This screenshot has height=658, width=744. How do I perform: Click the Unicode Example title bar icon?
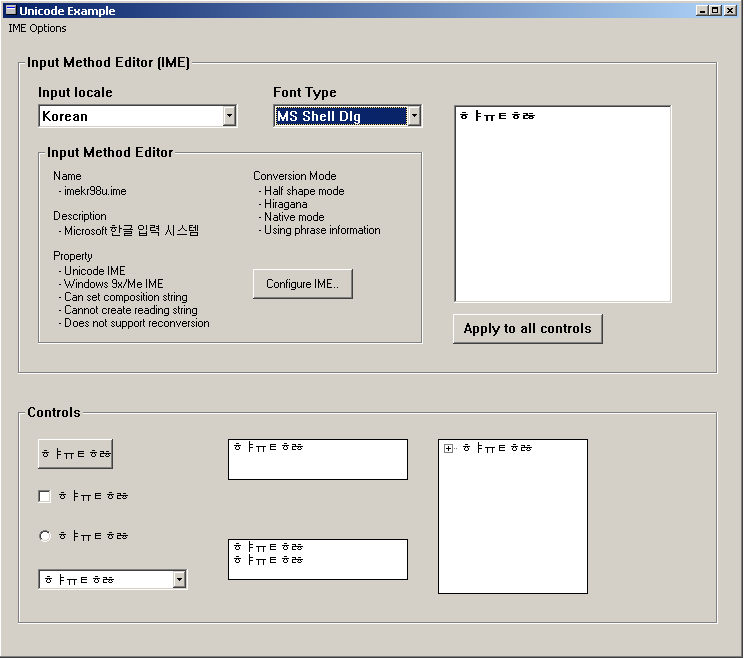(x=10, y=10)
